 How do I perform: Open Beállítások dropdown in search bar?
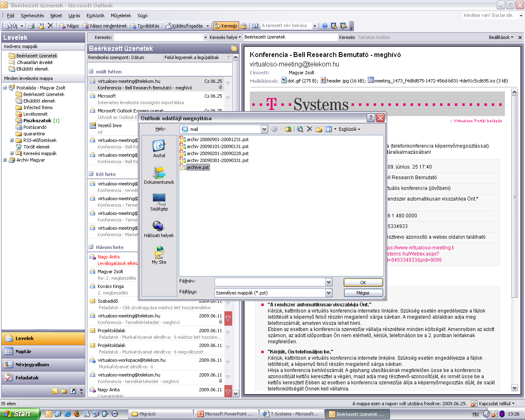click(501, 37)
